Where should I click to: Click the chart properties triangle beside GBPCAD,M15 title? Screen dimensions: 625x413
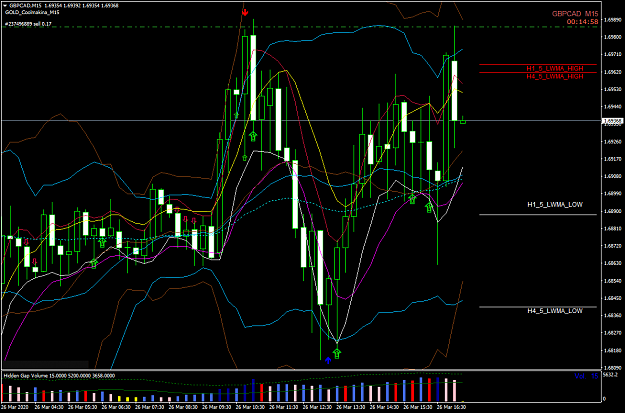click(x=5, y=6)
